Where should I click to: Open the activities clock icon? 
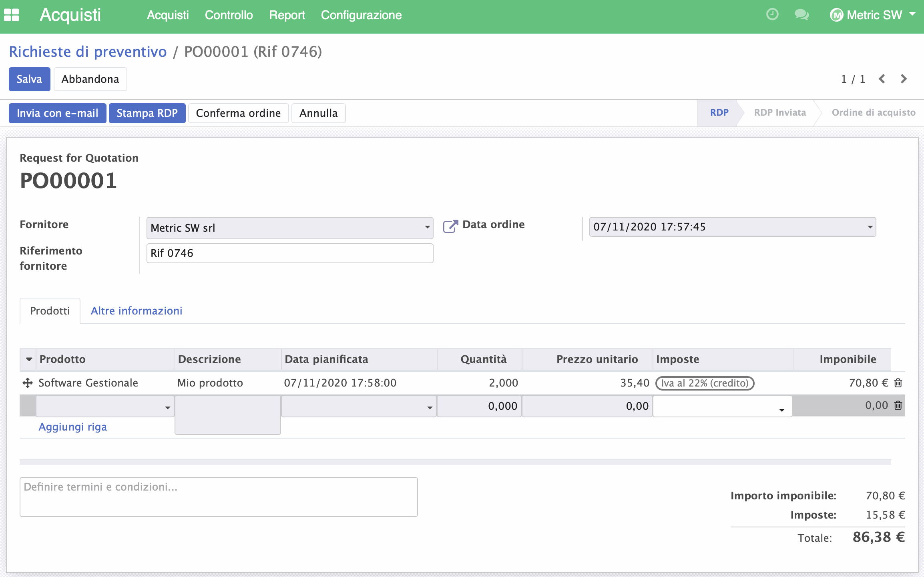click(x=772, y=15)
